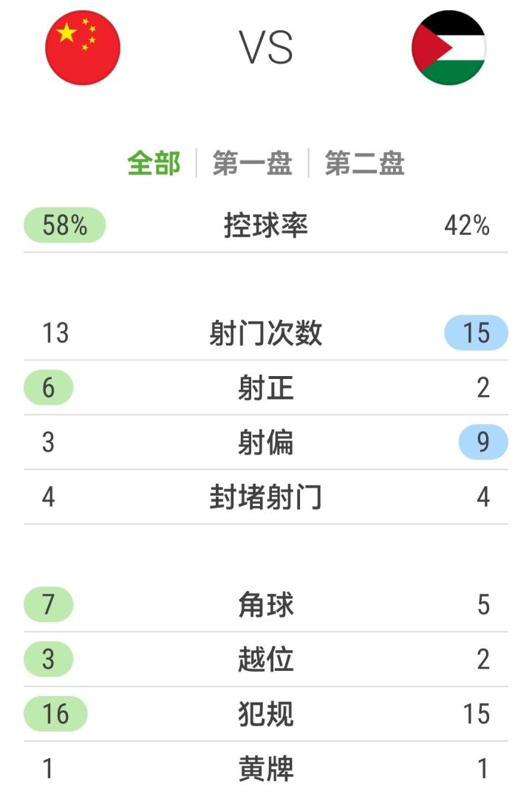532x792 pixels.
Task: Tap the blue 9 off-target badge
Action: click(483, 443)
